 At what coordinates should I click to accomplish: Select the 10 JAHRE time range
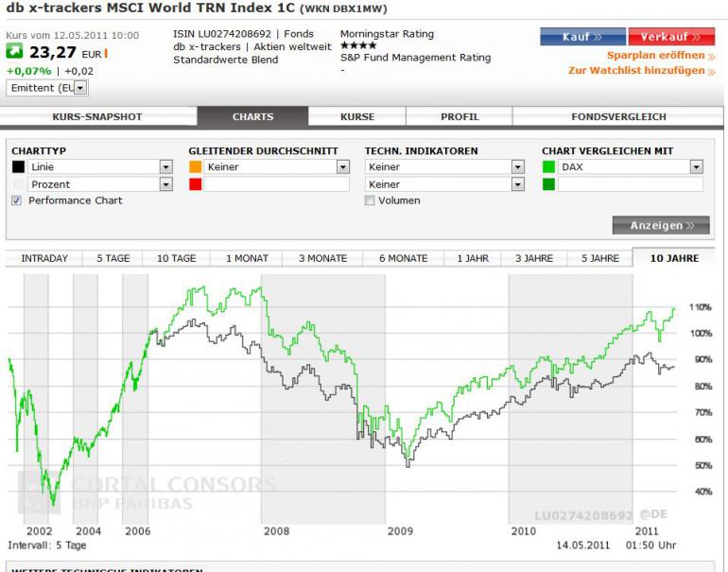click(674, 258)
